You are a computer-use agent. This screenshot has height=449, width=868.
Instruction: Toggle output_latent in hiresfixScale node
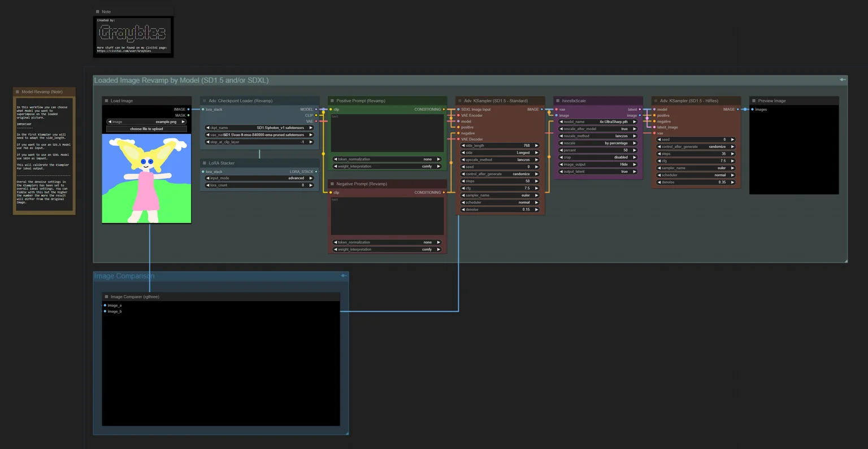click(x=598, y=172)
